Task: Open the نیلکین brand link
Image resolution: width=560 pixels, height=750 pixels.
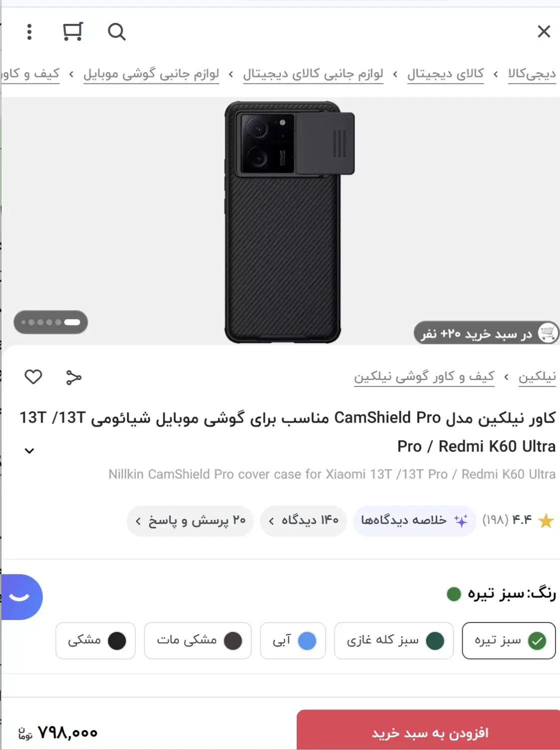Action: [537, 376]
